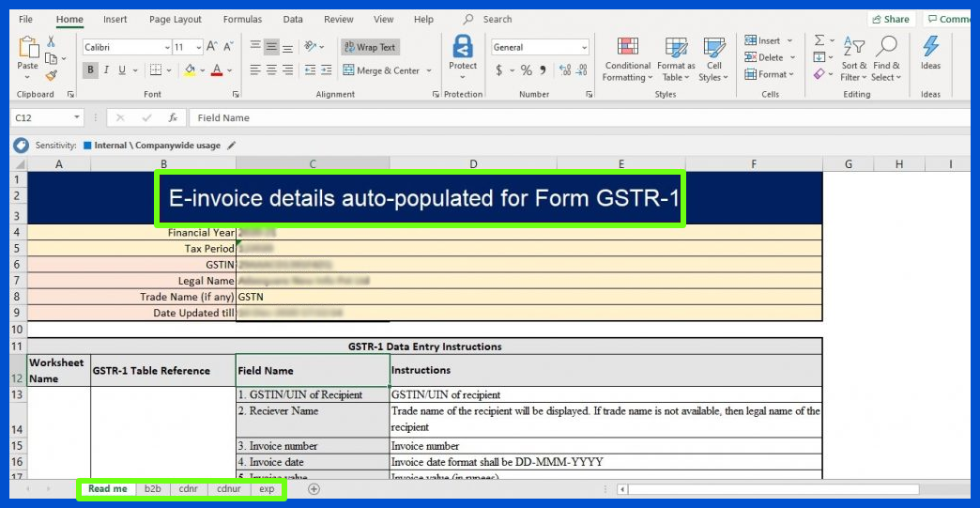Apply accounting dollar format
This screenshot has width=980, height=508.
coord(498,70)
